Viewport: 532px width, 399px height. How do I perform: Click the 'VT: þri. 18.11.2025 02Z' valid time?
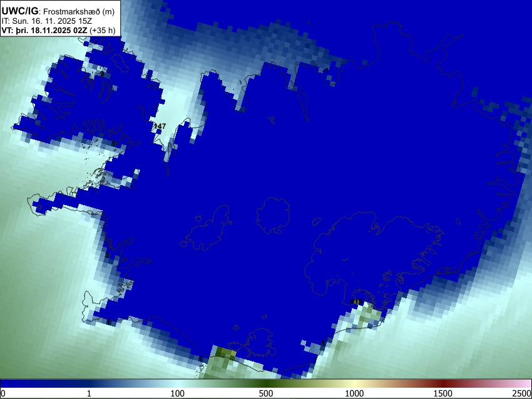(x=44, y=30)
